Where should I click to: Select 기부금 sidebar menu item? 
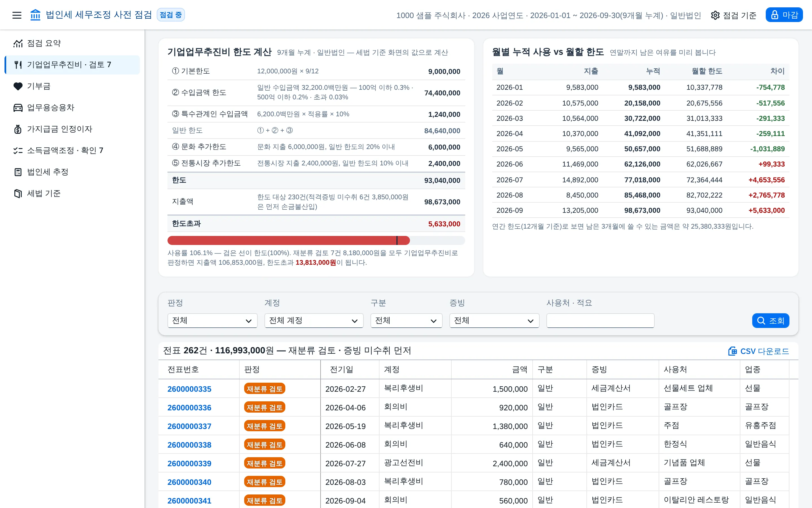[72, 86]
